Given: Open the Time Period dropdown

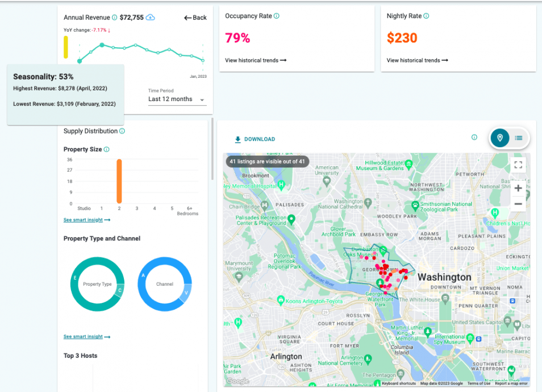Looking at the screenshot, I should [176, 99].
